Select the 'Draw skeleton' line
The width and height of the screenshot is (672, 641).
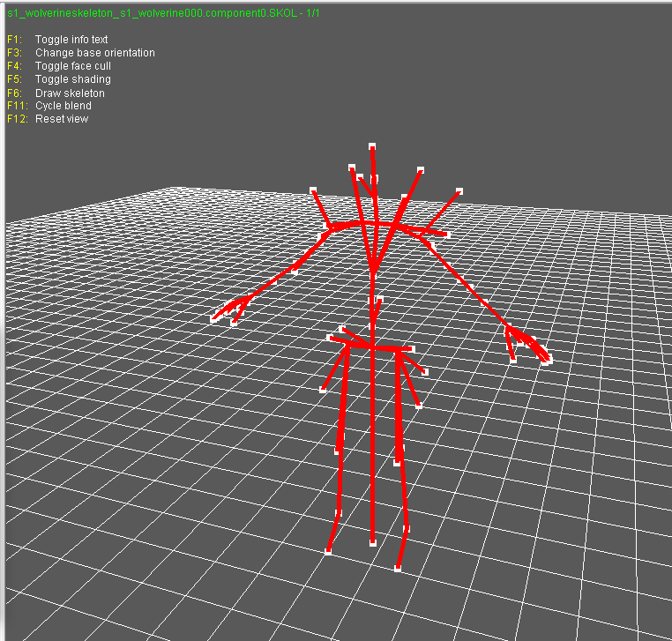(70, 93)
